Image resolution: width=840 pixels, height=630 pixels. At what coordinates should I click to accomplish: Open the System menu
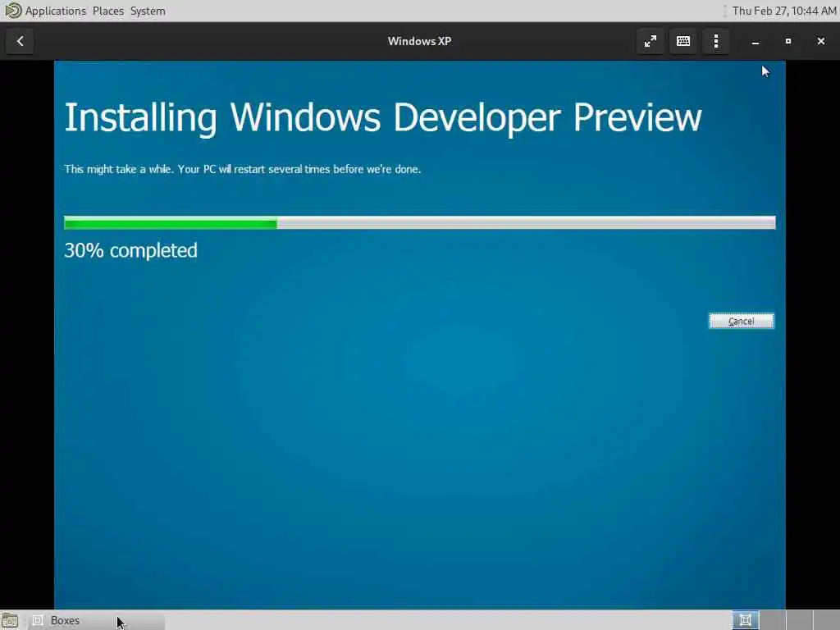(x=148, y=11)
